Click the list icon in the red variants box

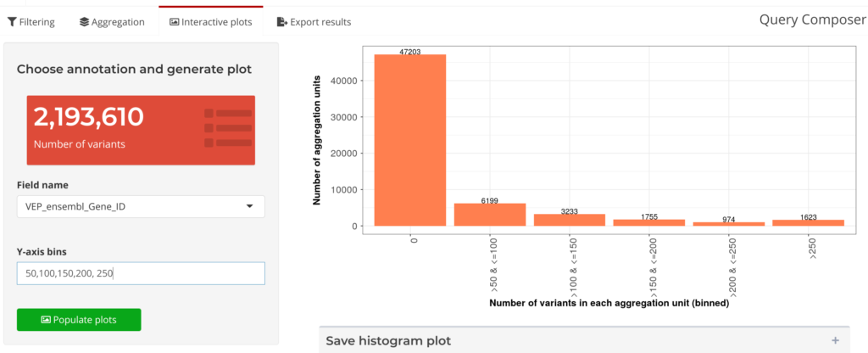tap(228, 128)
